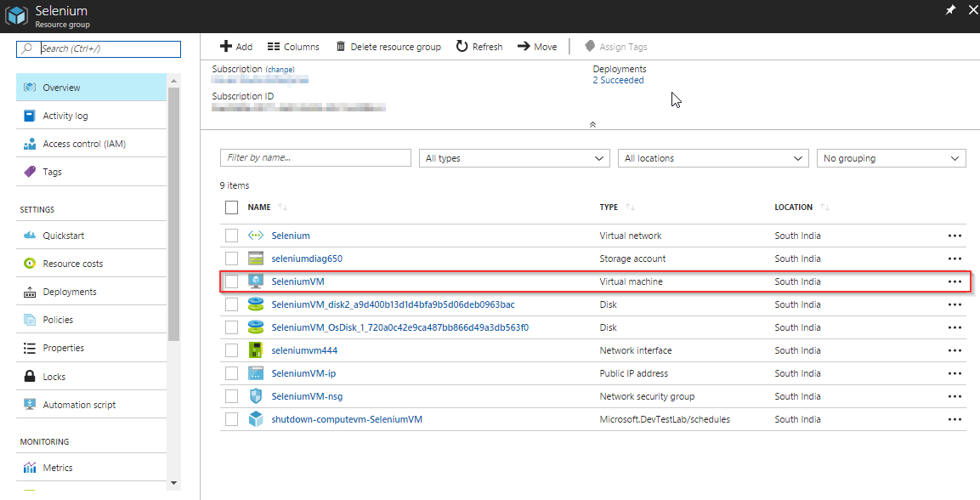The image size is (980, 500).
Task: Open Activity log in the sidebar
Action: (91, 116)
